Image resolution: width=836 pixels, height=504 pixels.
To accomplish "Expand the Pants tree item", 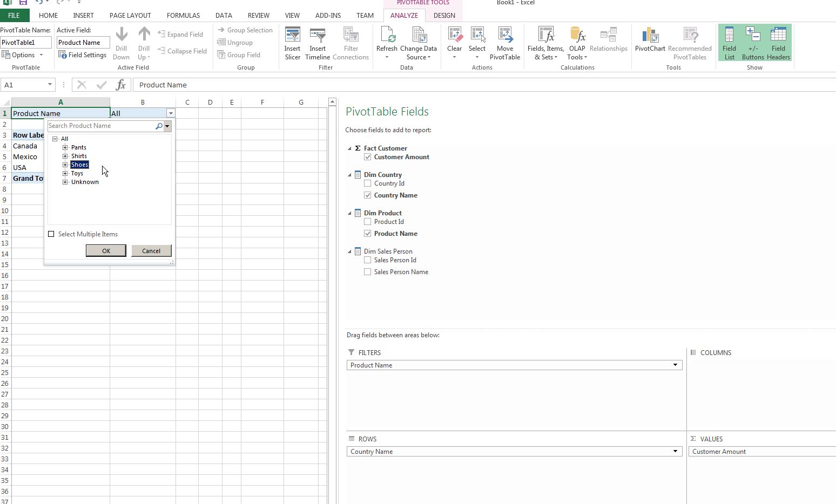I will [x=65, y=147].
